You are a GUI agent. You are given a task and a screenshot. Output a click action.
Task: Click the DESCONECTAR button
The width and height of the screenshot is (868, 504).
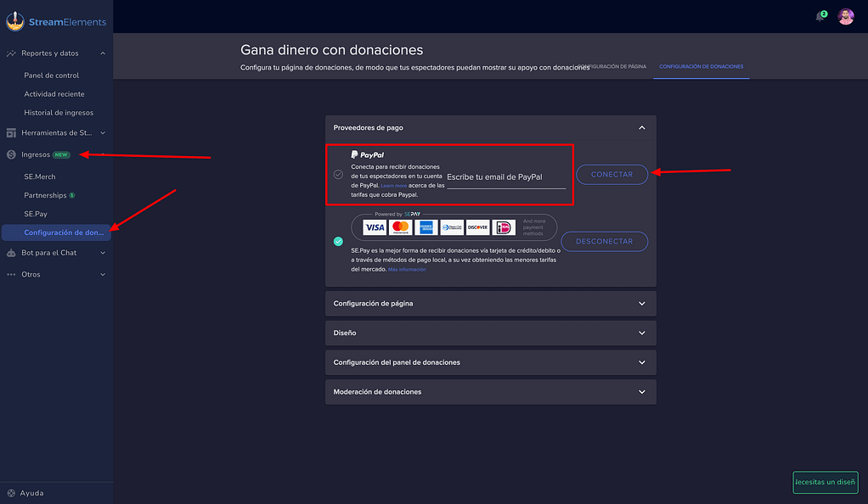pos(604,241)
